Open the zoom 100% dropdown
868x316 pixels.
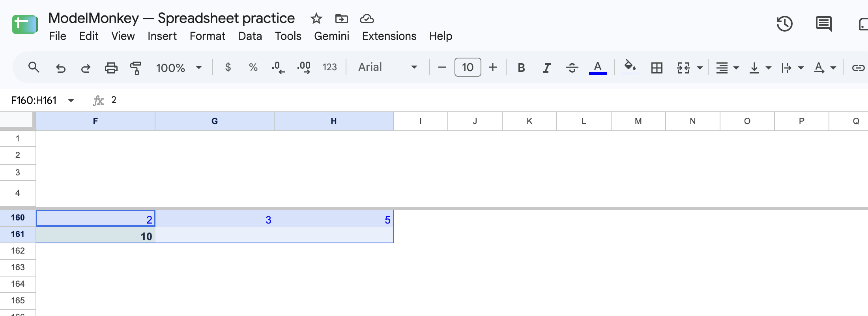[x=179, y=68]
